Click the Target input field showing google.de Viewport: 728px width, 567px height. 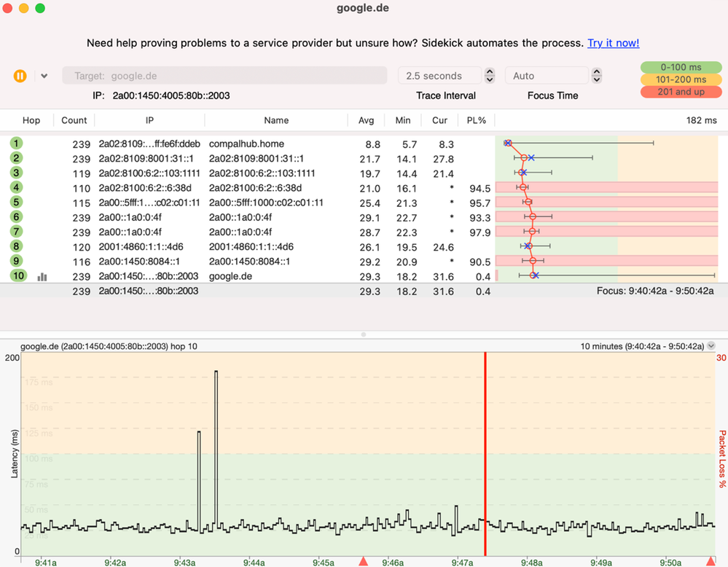(224, 76)
